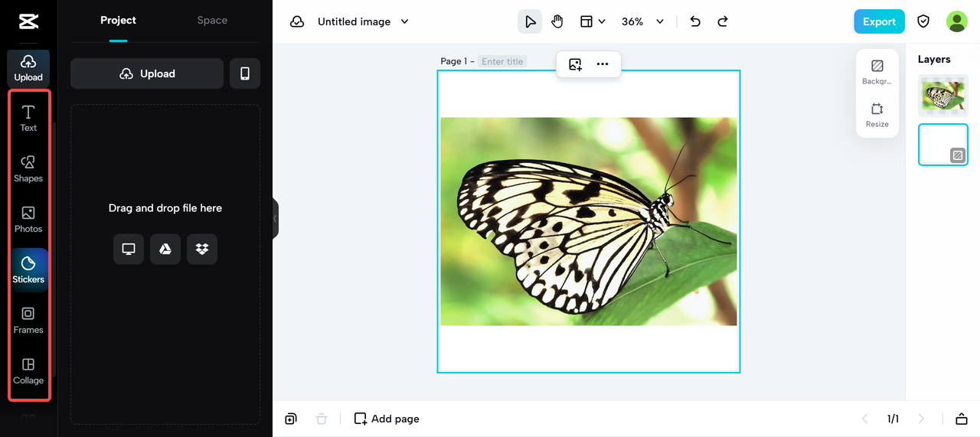Open the Untitled image title dropdown
Viewport: 980px width, 437px height.
(x=363, y=21)
